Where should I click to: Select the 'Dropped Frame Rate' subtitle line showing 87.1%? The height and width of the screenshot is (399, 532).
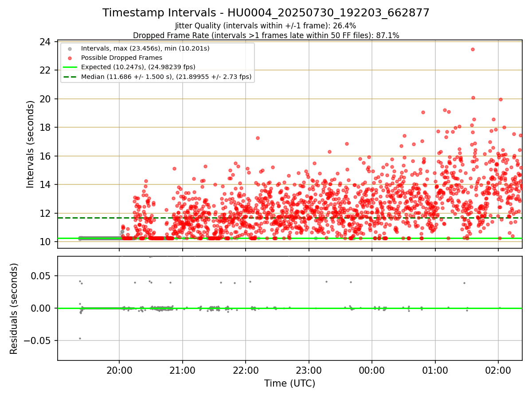(x=266, y=35)
